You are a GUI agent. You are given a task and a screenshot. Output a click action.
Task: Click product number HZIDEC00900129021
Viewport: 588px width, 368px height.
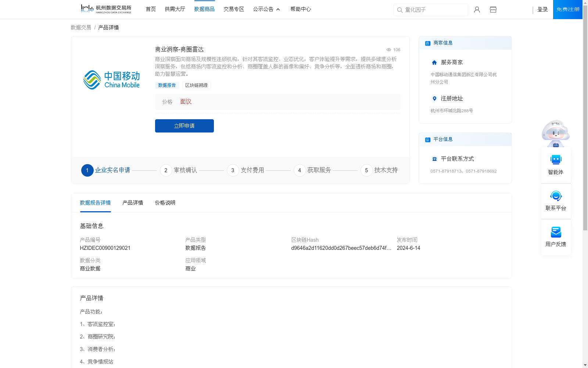[x=105, y=248]
